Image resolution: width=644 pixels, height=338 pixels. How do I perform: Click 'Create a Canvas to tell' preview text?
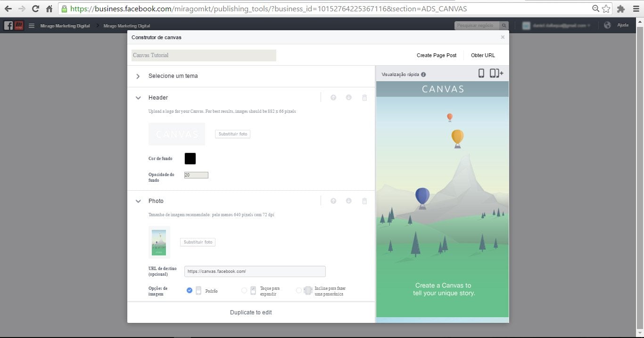[x=443, y=289]
